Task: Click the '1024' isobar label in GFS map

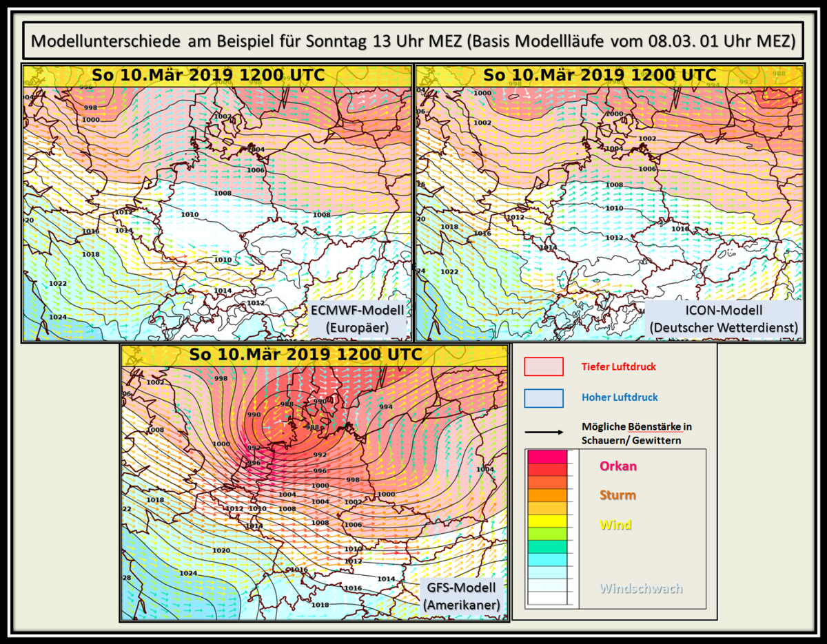Action: tap(188, 573)
